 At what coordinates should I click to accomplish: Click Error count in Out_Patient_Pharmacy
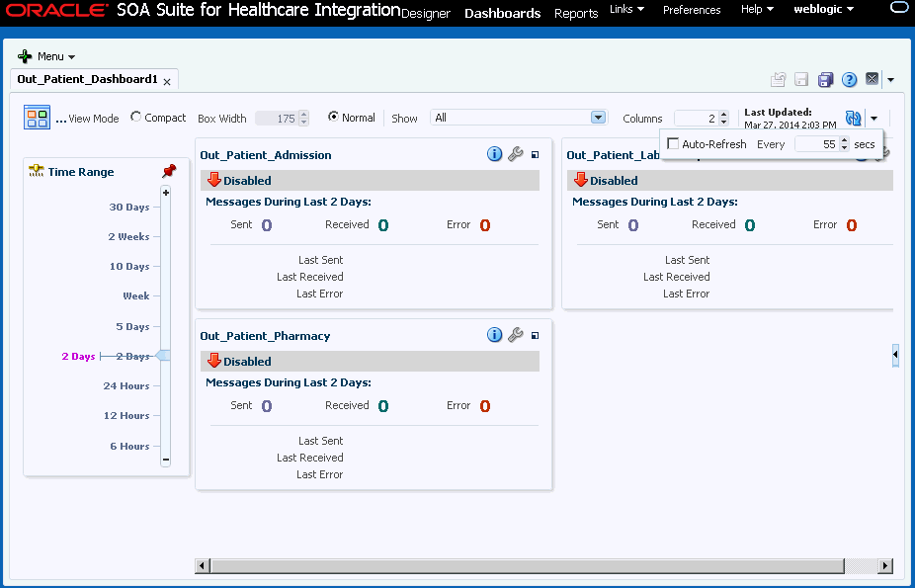click(485, 406)
